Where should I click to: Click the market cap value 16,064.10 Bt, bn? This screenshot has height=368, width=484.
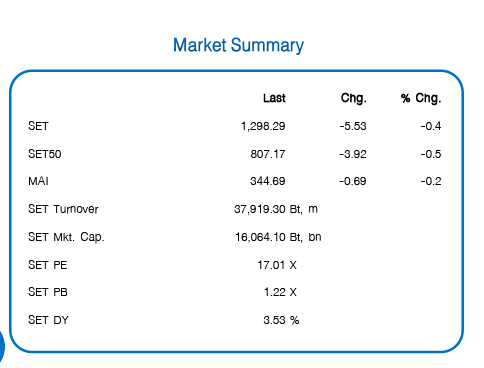pos(278,237)
